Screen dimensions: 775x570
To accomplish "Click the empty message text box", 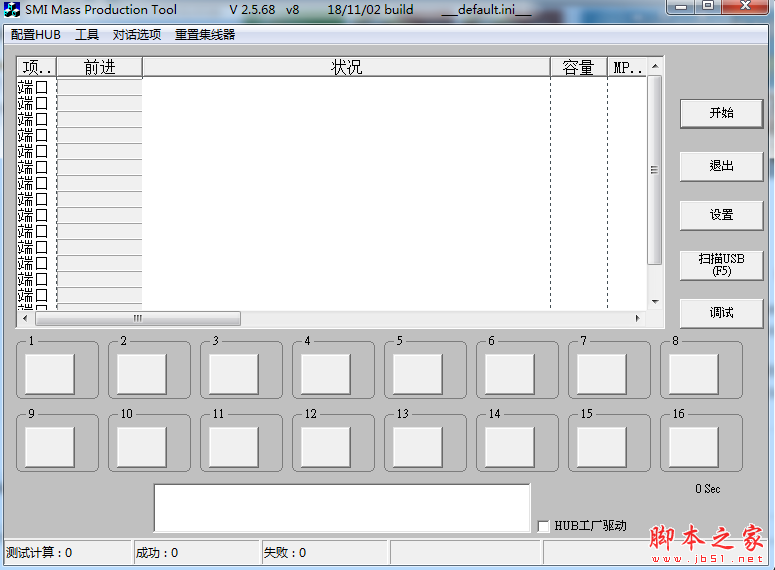I will (x=342, y=508).
